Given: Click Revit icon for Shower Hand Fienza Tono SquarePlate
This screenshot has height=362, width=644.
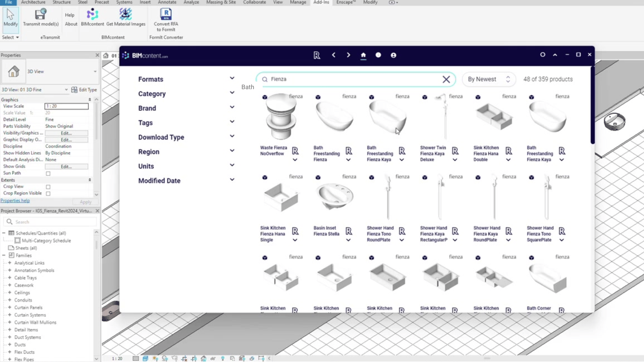Looking at the screenshot, I should pyautogui.click(x=562, y=231).
